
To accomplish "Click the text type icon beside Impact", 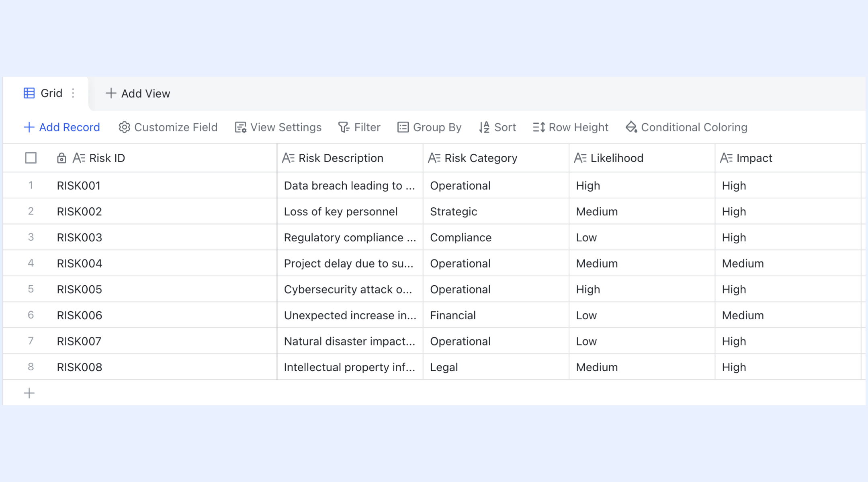I will coord(726,158).
